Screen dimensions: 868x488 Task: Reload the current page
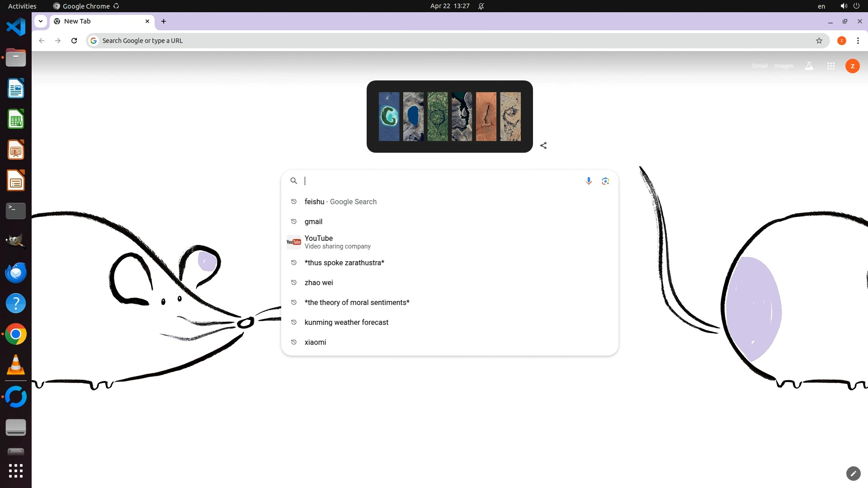click(x=74, y=41)
